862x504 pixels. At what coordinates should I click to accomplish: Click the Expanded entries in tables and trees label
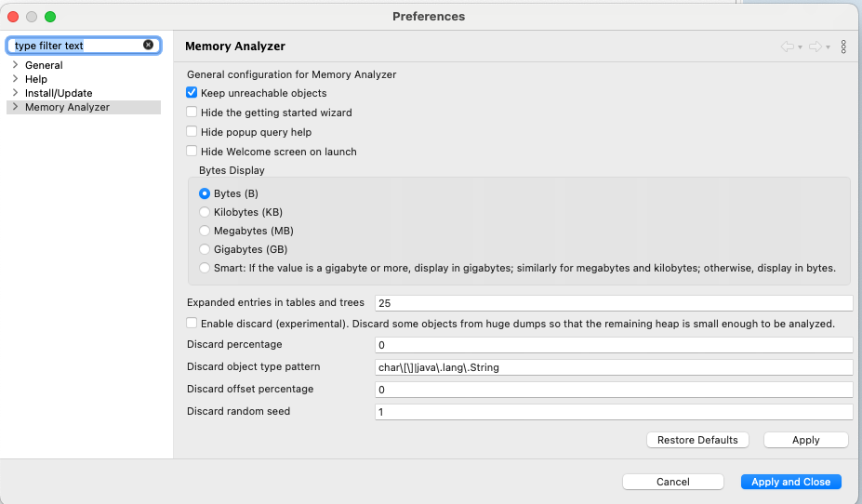pos(275,302)
